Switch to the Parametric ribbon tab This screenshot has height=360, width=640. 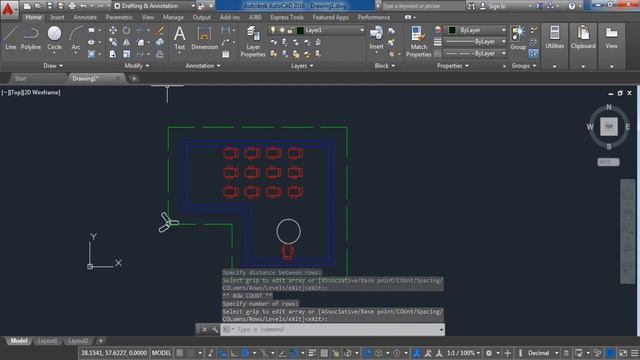coord(119,17)
